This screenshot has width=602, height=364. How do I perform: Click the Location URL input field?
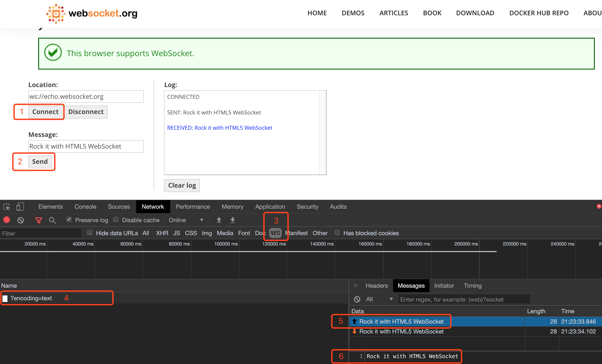pos(86,96)
